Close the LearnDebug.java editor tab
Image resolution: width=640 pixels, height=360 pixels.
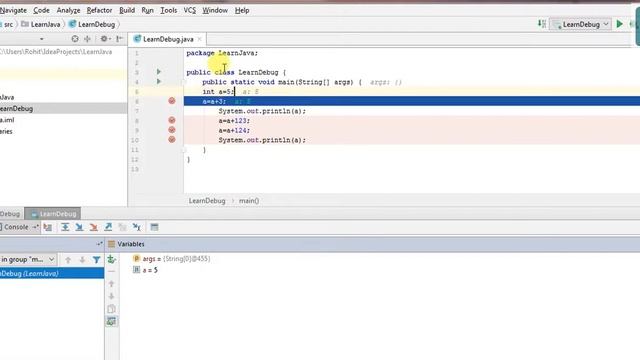[x=200, y=39]
